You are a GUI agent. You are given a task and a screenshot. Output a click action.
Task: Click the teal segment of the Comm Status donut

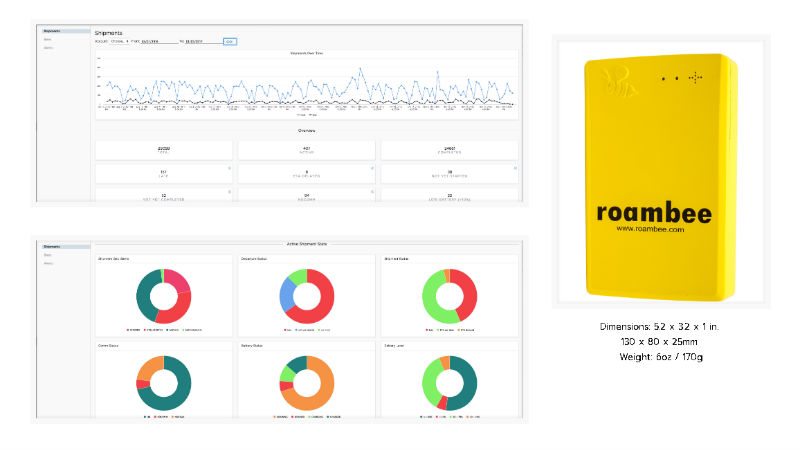click(176, 398)
